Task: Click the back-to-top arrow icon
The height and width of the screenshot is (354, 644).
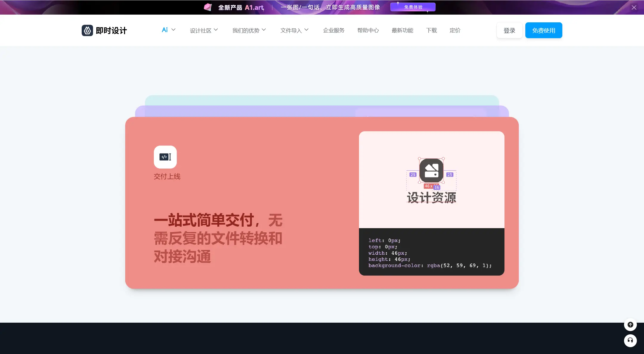Action: pyautogui.click(x=630, y=325)
